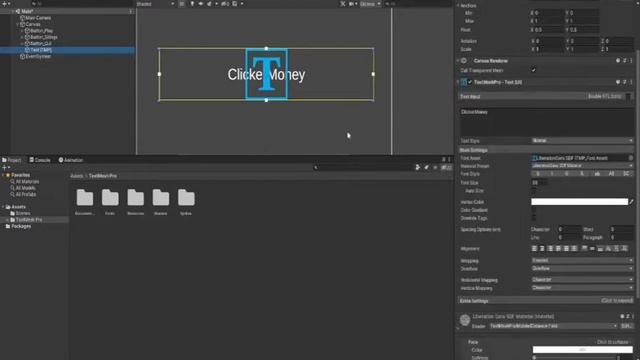Align text left
640x360 pixels.
pyautogui.click(x=534, y=249)
